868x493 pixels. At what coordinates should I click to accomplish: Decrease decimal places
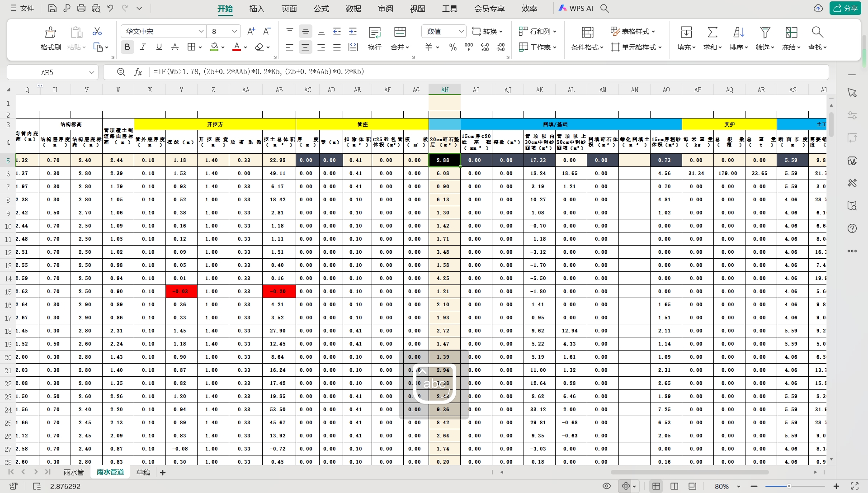[x=500, y=47]
